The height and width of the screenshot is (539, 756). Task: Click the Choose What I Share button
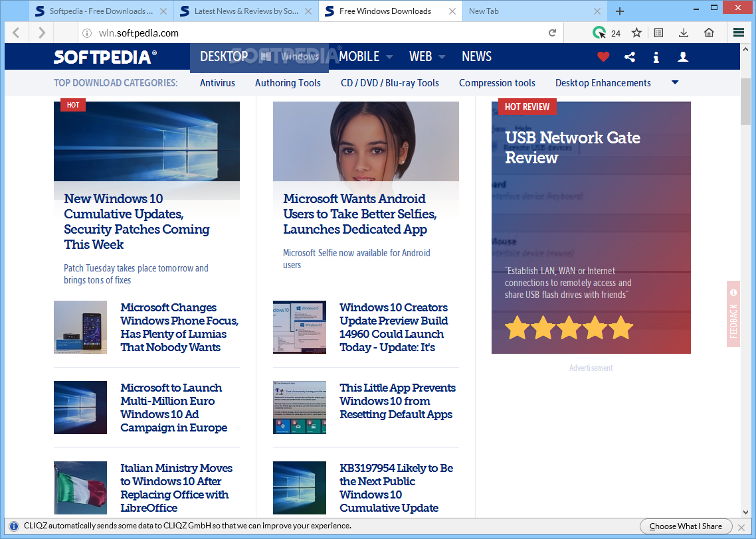[x=686, y=526]
